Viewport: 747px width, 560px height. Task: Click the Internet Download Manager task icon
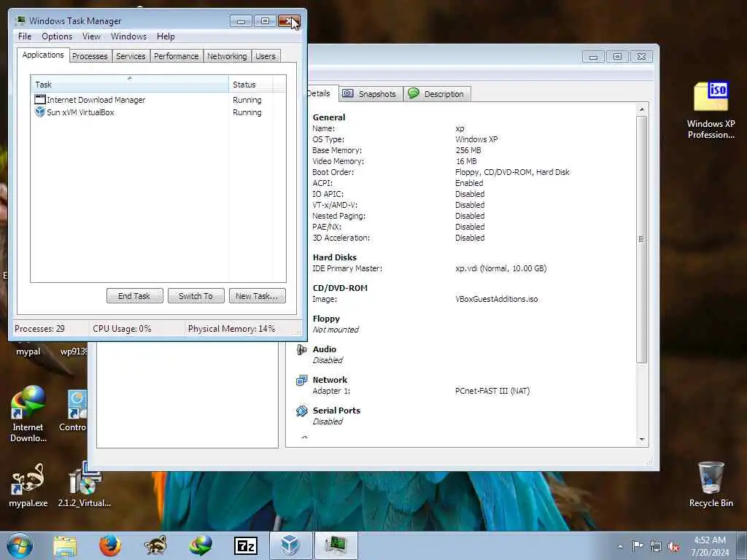pos(40,99)
